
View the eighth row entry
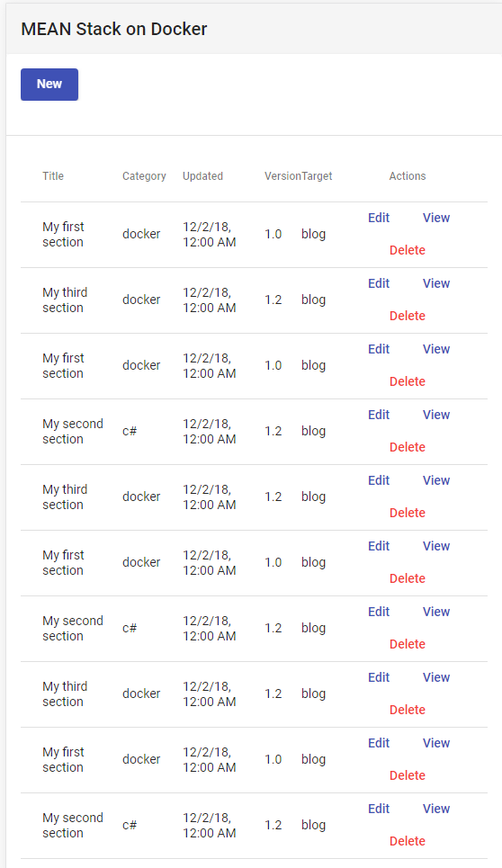[x=436, y=677]
